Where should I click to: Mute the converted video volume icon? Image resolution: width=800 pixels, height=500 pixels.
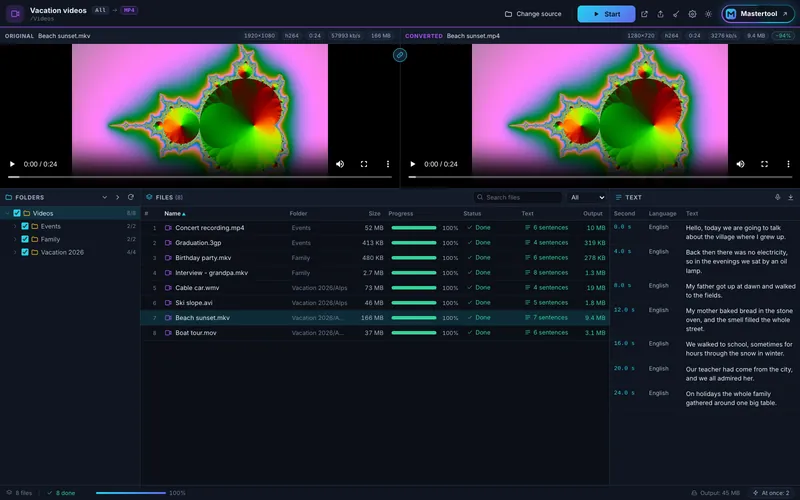(x=740, y=164)
